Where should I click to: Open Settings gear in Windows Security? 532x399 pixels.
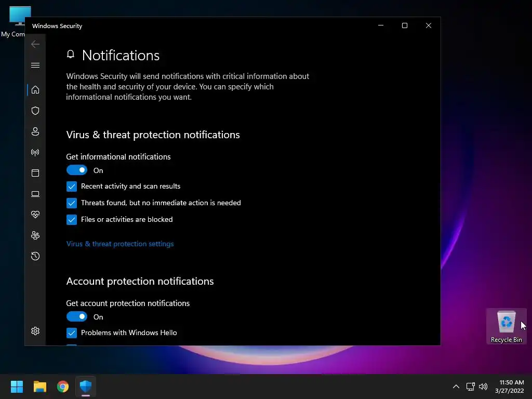click(x=35, y=331)
